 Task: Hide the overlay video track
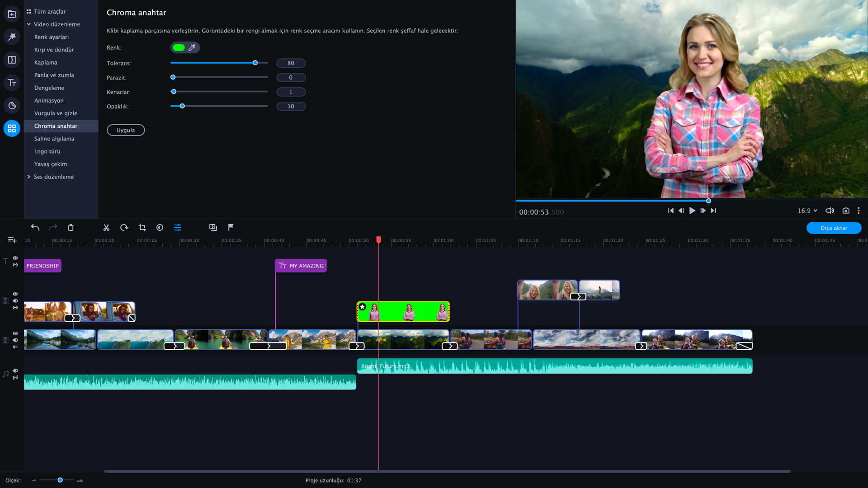pos(15,294)
